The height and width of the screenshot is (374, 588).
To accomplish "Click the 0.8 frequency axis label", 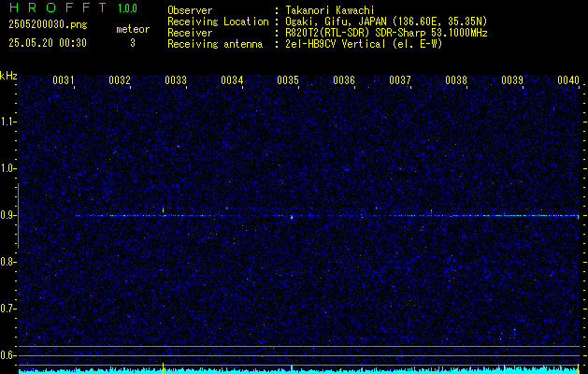I will click(x=7, y=262).
